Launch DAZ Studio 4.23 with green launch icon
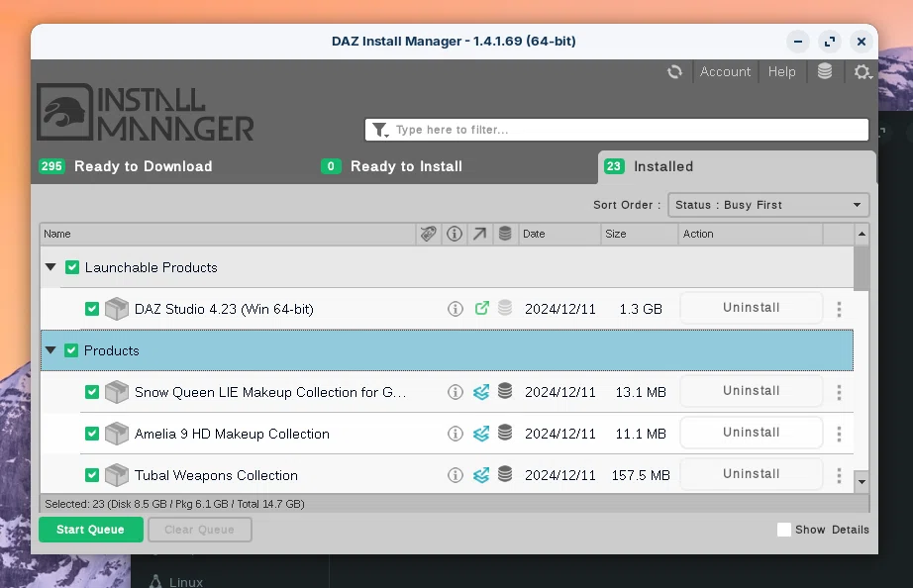The image size is (913, 588). (481, 308)
